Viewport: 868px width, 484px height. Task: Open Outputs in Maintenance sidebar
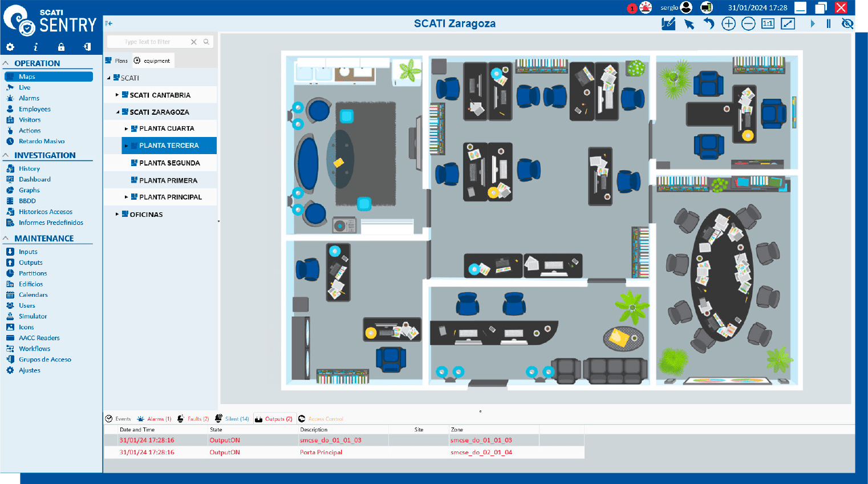[31, 263]
